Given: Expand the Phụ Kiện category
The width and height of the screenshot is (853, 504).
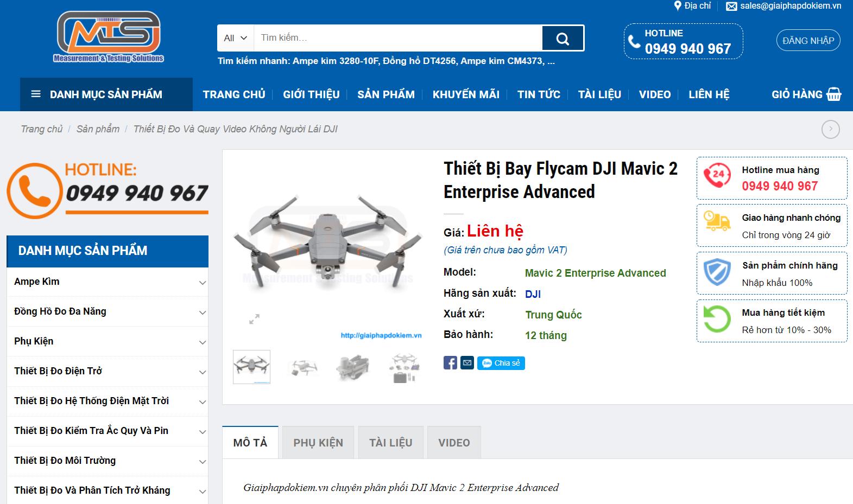Looking at the screenshot, I should tap(202, 342).
